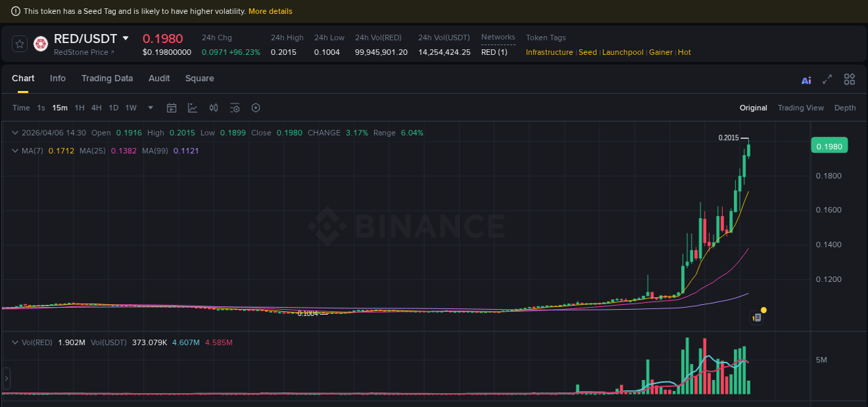This screenshot has height=407, width=868.
Task: Select the Time line chart interval
Action: click(x=22, y=108)
